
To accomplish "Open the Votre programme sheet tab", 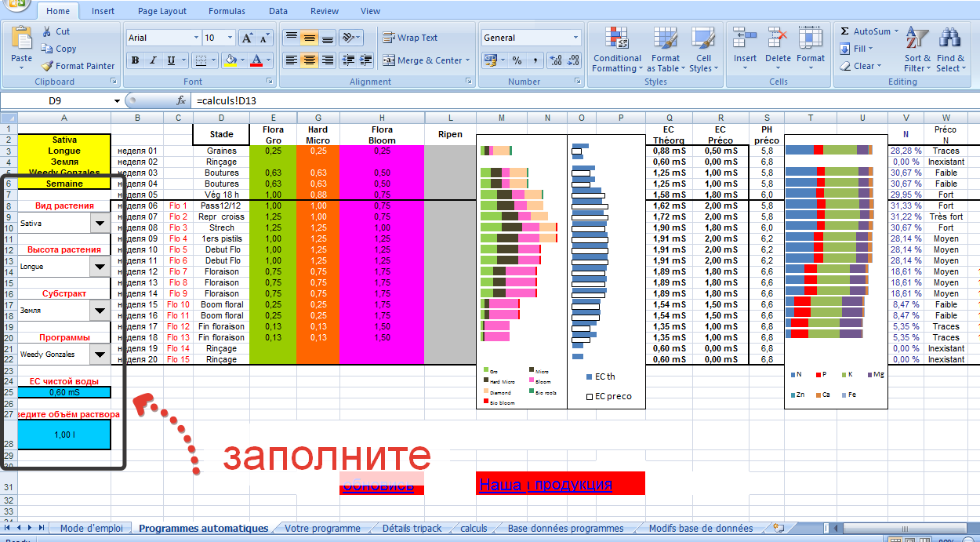I will coord(322,528).
